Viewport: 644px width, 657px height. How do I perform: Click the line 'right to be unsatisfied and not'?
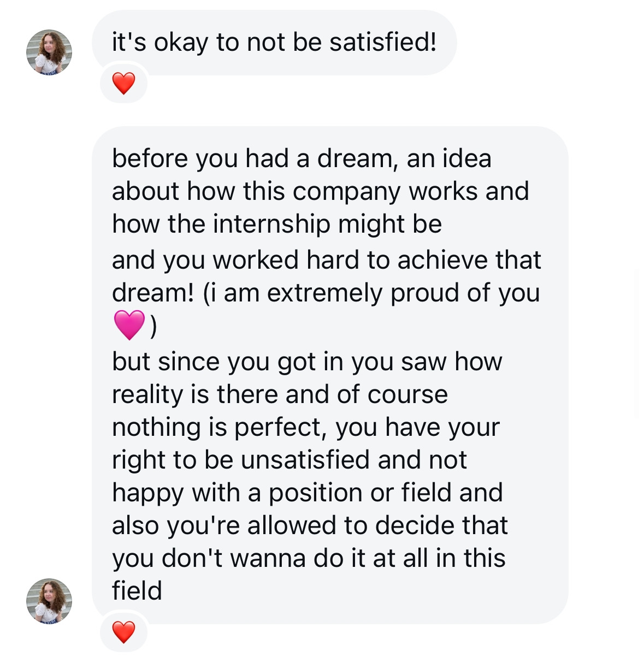[289, 460]
